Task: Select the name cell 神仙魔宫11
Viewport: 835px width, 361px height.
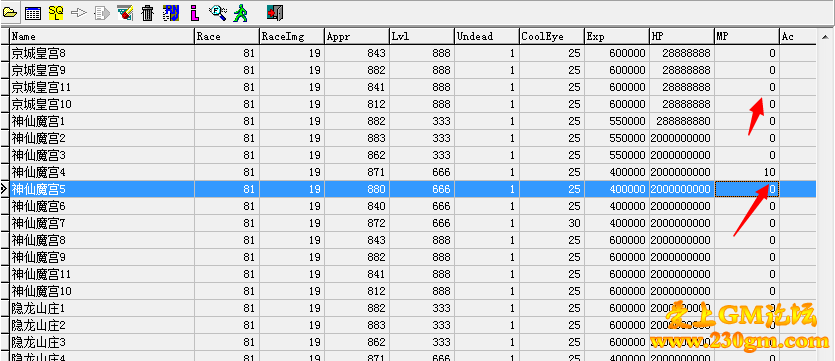Action: pyautogui.click(x=102, y=274)
